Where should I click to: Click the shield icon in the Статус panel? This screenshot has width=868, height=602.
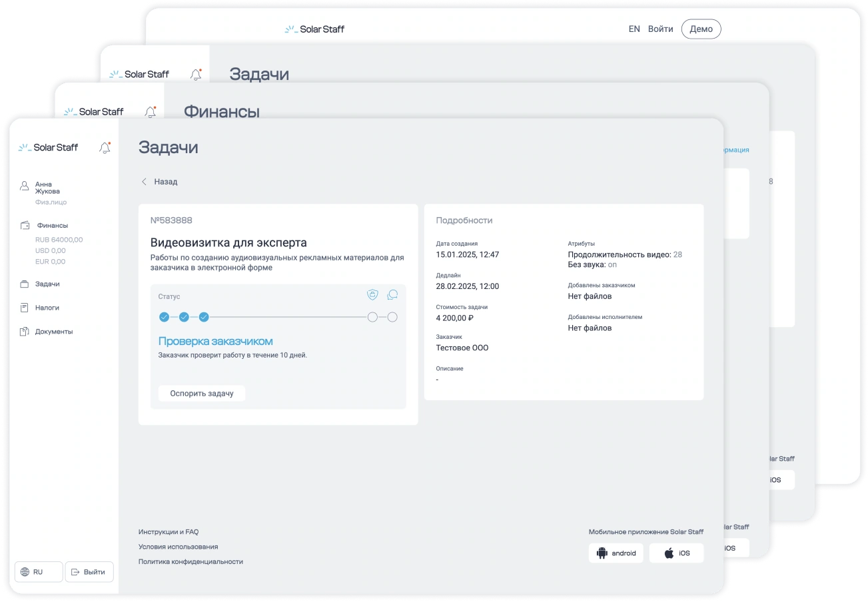tap(372, 294)
